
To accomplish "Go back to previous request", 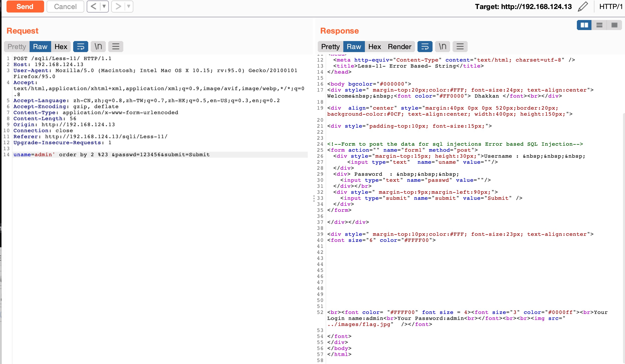I will (93, 7).
